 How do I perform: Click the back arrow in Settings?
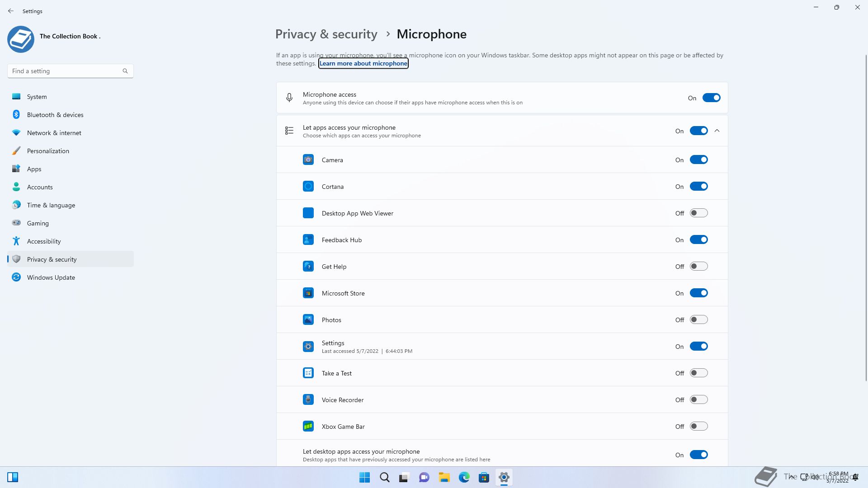pyautogui.click(x=11, y=11)
